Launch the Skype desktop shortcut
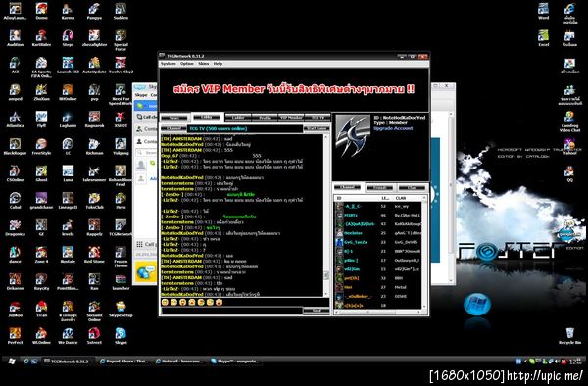This screenshot has height=386, width=588. [x=121, y=336]
